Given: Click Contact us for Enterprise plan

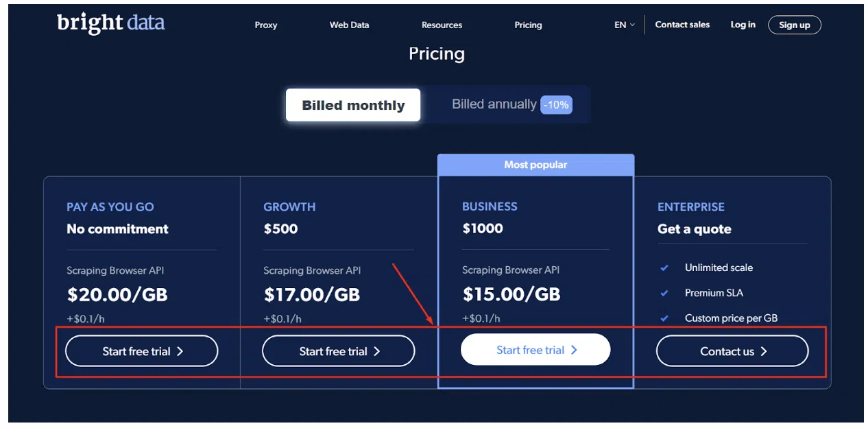Looking at the screenshot, I should point(732,351).
